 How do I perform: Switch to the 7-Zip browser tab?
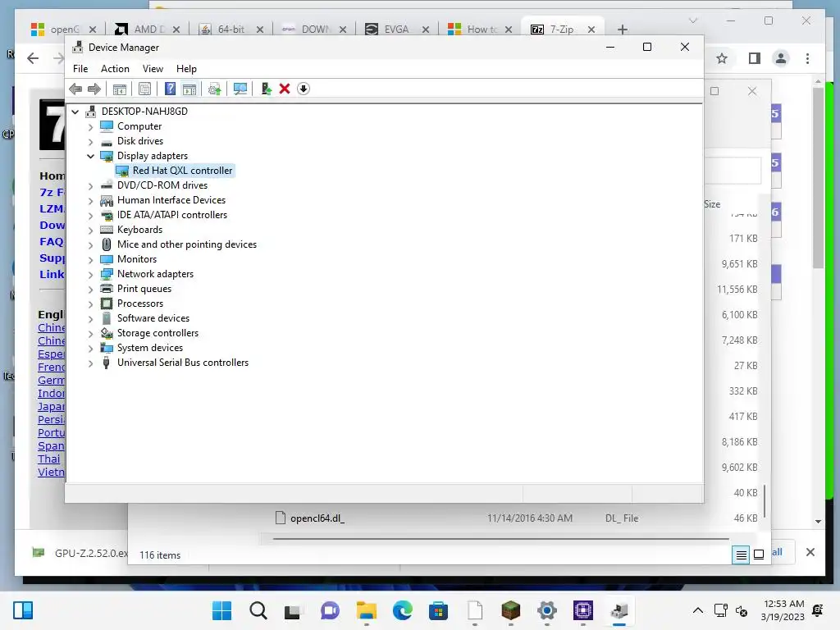[x=561, y=29]
